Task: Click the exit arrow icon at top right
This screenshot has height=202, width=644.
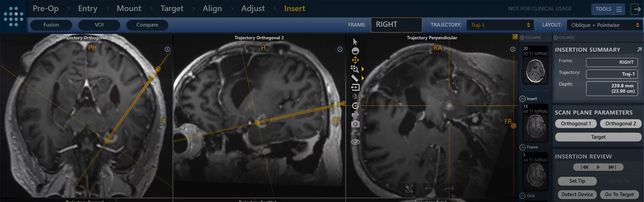Action: point(636,9)
